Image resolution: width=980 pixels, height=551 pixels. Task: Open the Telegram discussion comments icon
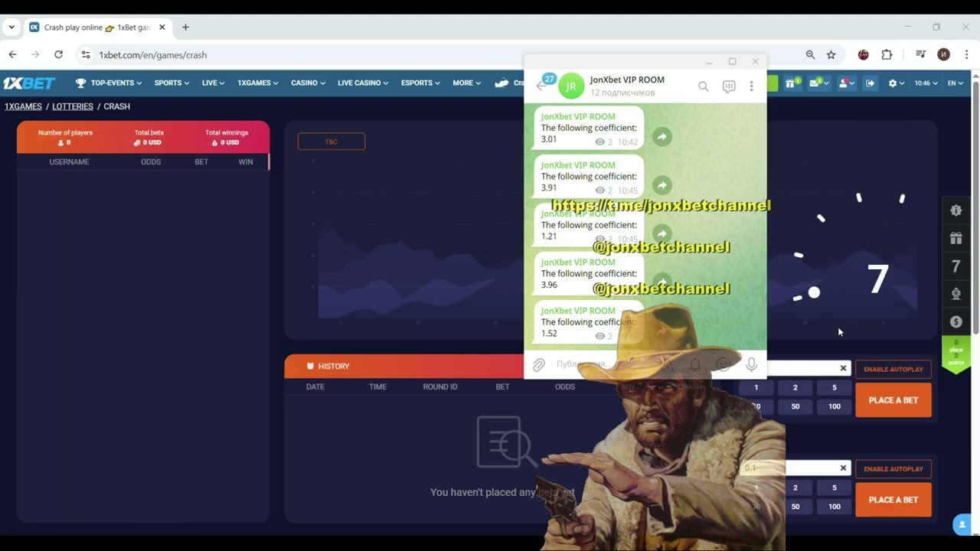click(x=729, y=86)
